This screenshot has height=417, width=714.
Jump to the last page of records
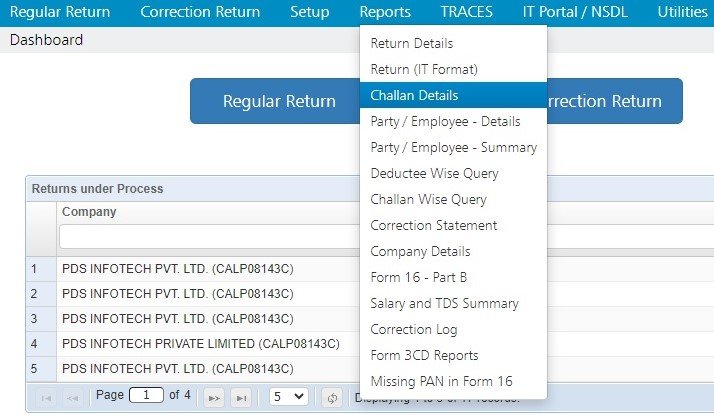click(241, 397)
